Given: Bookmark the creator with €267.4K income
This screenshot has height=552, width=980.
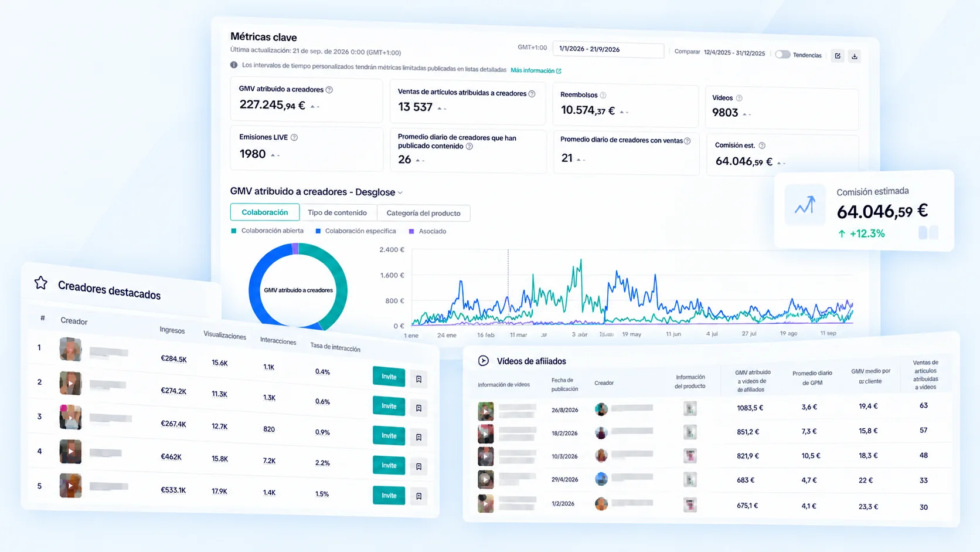Looking at the screenshot, I should click(418, 437).
